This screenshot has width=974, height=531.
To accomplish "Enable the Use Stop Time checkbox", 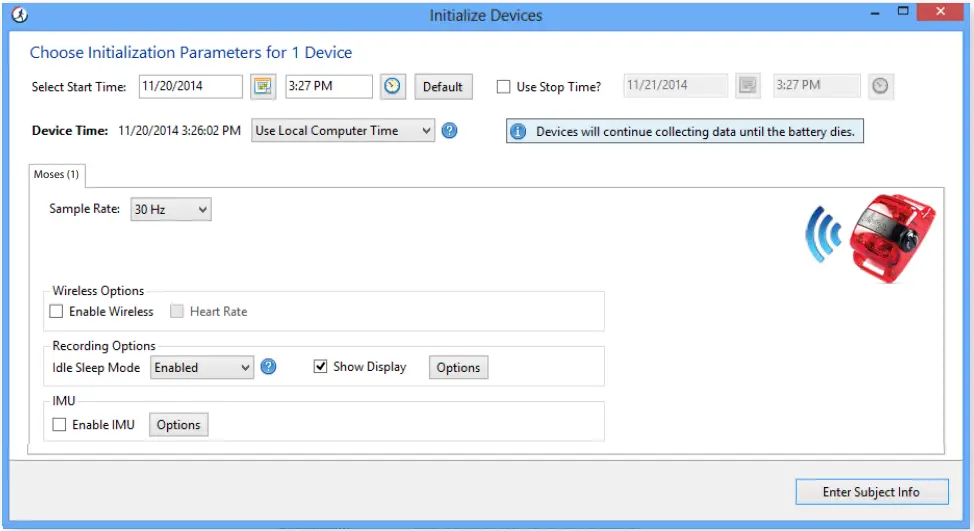I will point(503,87).
